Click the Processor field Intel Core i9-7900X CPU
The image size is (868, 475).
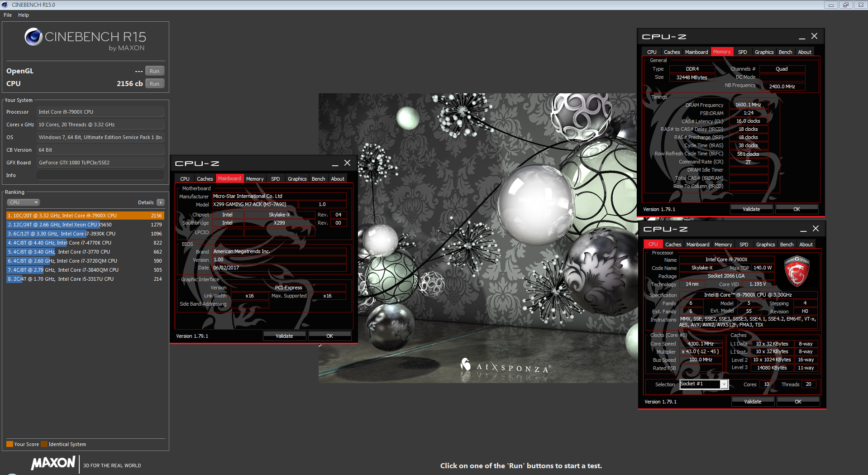tap(100, 112)
